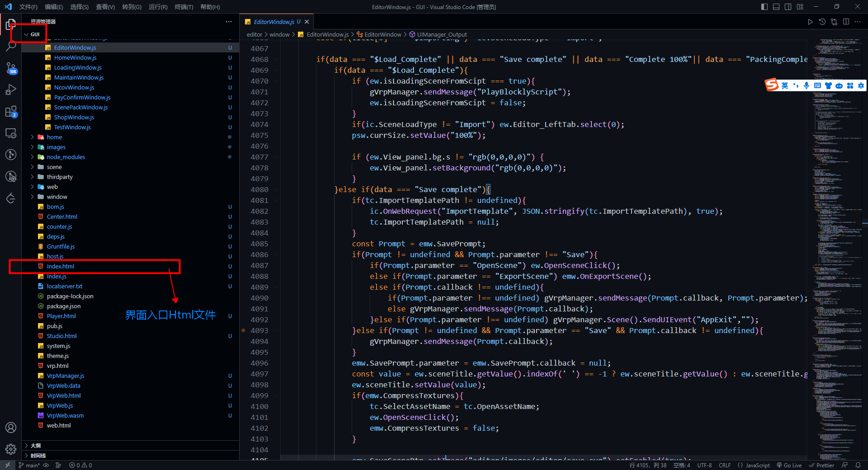Click UTF-8 encoding in status bar
The image size is (868, 470).
tap(704, 465)
